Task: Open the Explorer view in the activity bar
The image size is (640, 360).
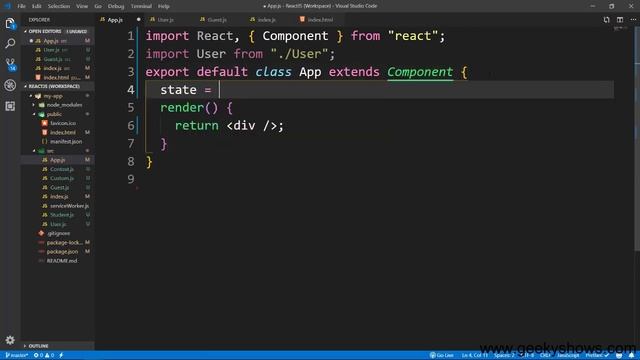Action: point(10,23)
